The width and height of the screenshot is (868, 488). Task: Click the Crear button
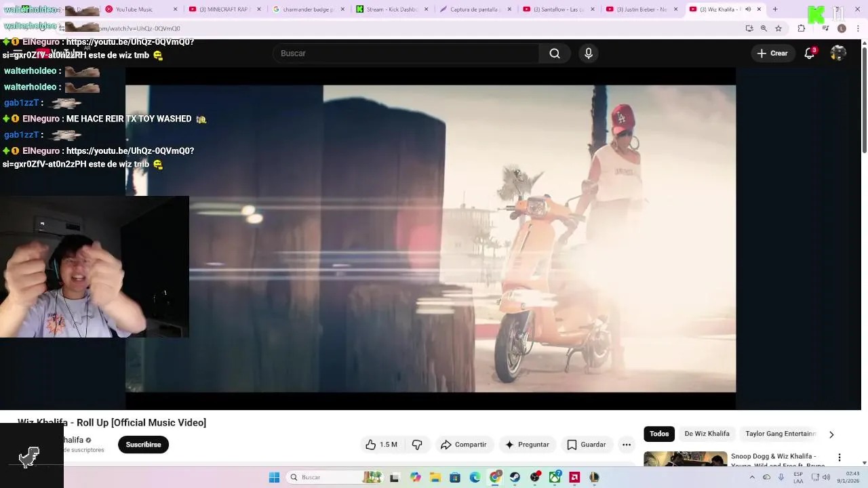[772, 54]
